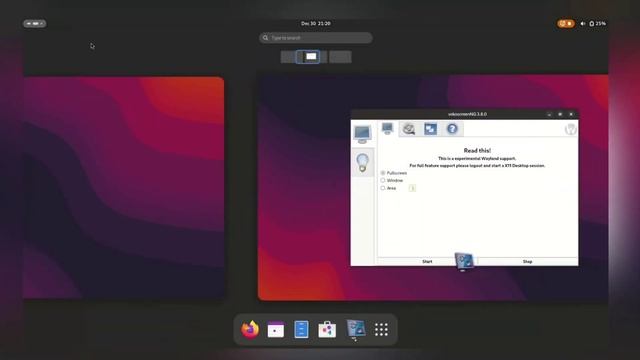Click the Type to search field
The width and height of the screenshot is (640, 360).
316,38
